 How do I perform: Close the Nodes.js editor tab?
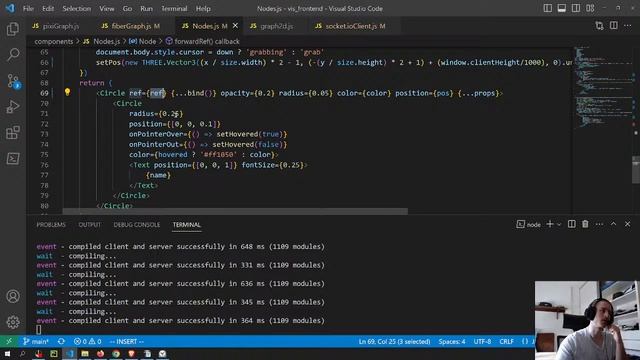tap(236, 26)
